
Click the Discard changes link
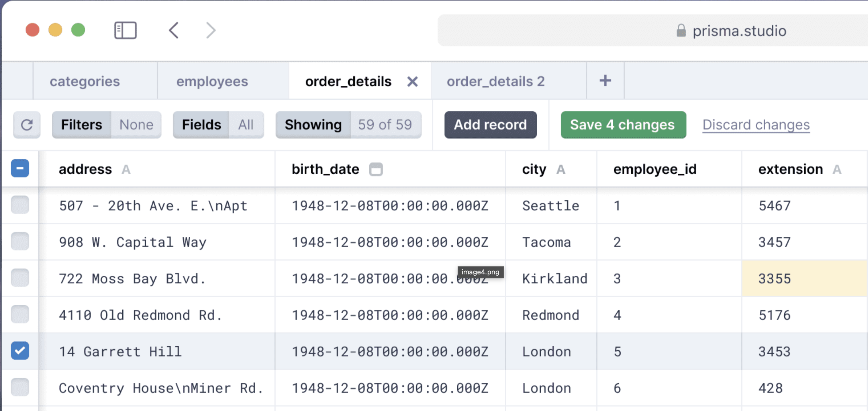click(756, 125)
